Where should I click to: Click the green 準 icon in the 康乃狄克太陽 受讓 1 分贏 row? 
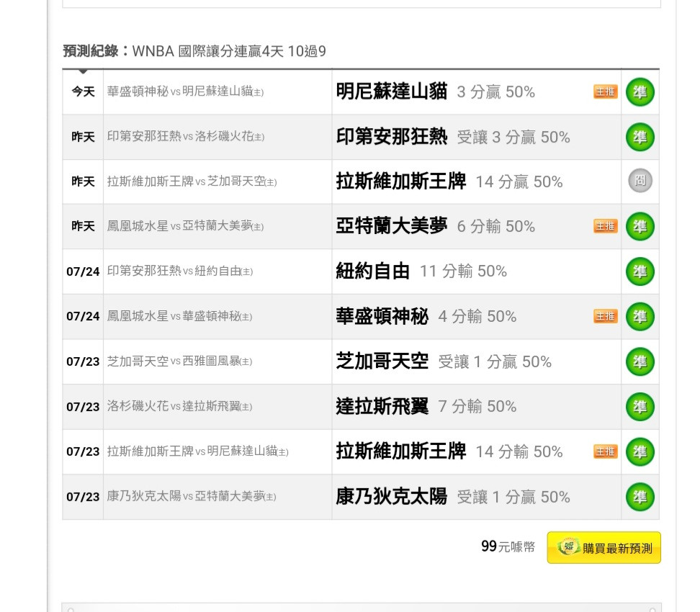[x=640, y=497]
